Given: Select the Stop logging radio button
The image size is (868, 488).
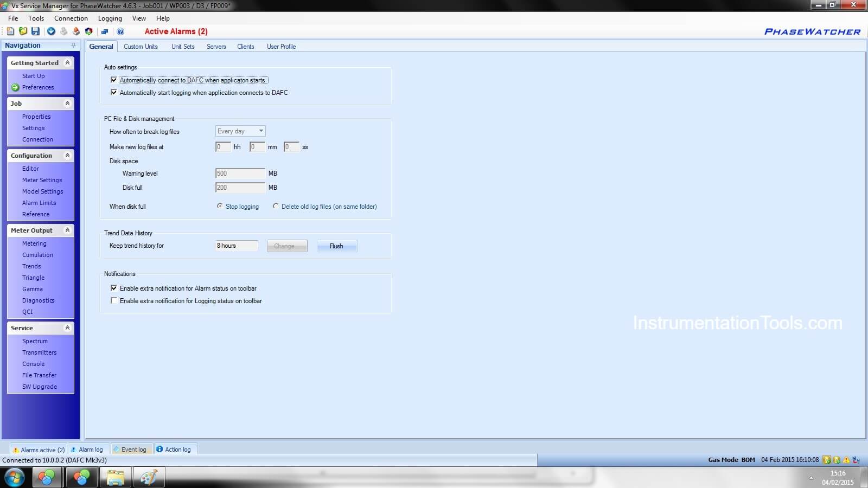Looking at the screenshot, I should pyautogui.click(x=220, y=206).
